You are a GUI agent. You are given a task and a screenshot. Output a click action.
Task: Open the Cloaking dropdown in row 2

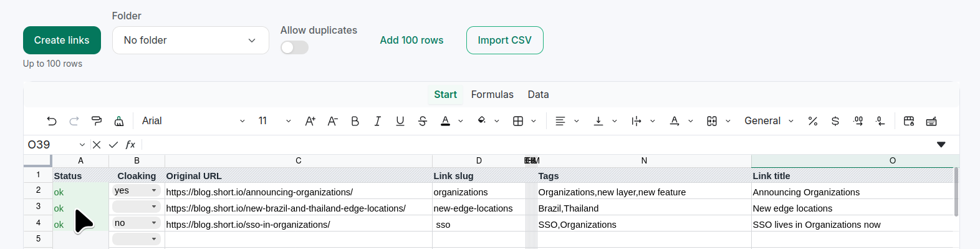tap(137, 190)
